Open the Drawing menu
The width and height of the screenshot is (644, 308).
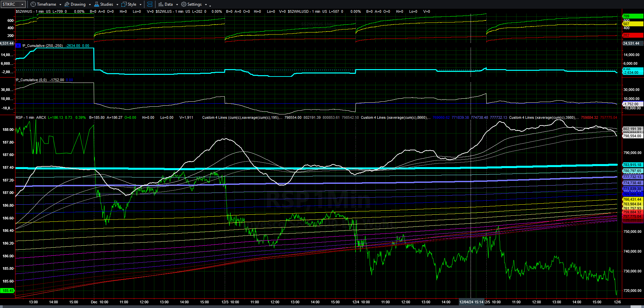(x=78, y=4)
